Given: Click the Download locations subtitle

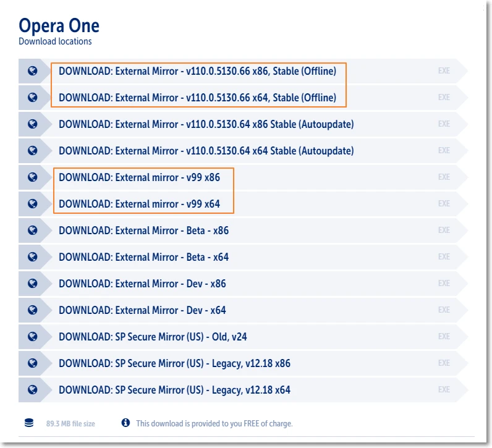Looking at the screenshot, I should point(55,41).
